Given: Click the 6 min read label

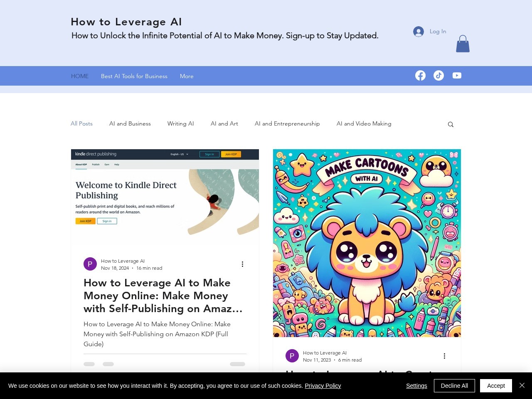Looking at the screenshot, I should coord(350,360).
